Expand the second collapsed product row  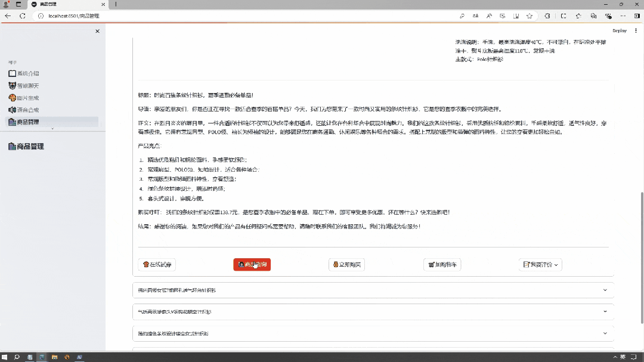[373, 312]
